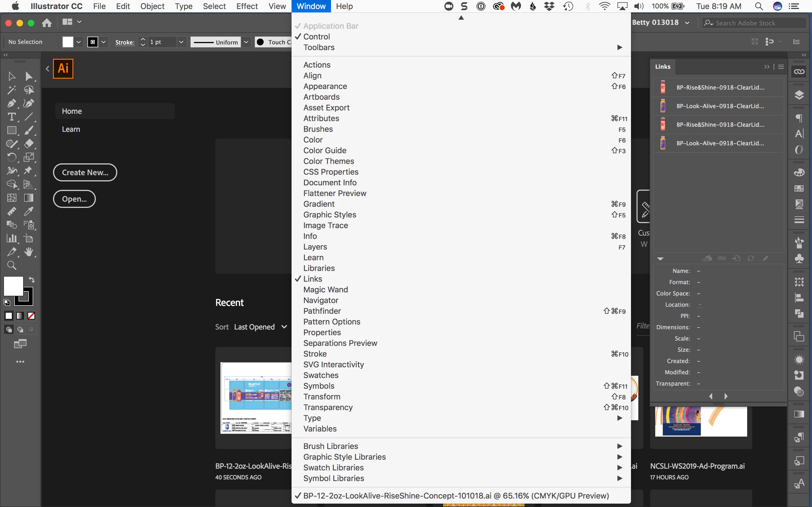The image size is (812, 507).
Task: Swap fill and stroke colors arrow
Action: 32,280
